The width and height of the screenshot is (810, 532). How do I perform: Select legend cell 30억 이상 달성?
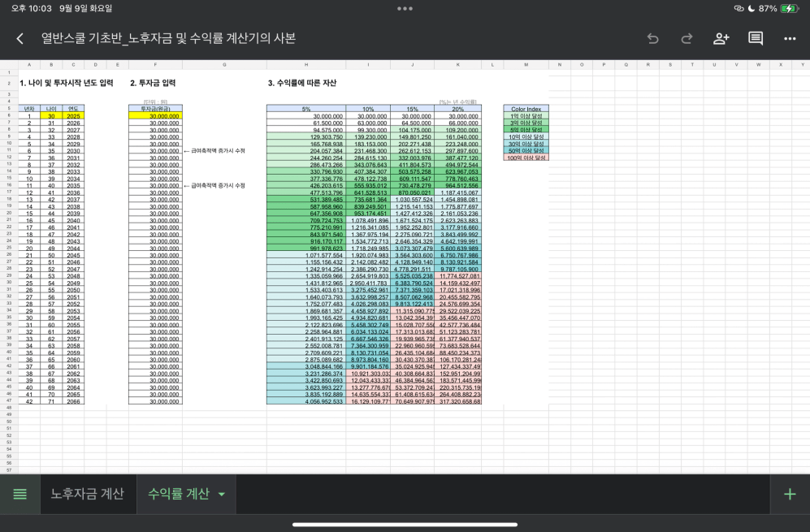[x=526, y=144]
